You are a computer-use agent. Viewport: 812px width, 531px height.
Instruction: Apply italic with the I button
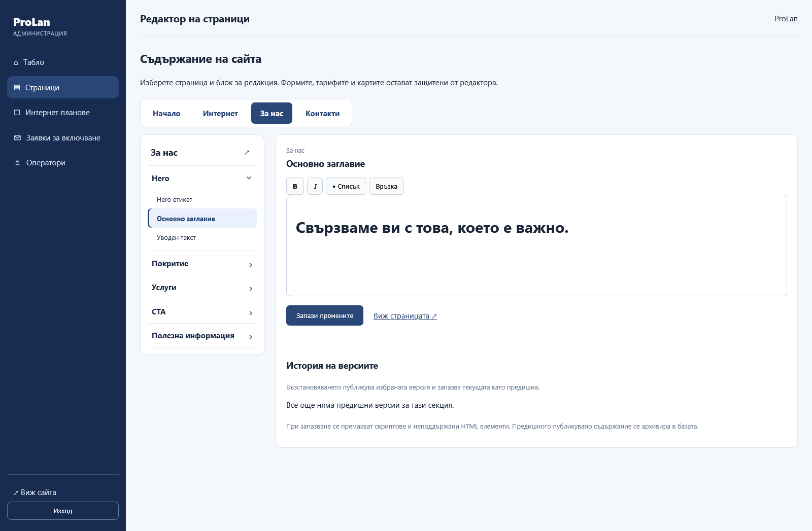coord(315,186)
